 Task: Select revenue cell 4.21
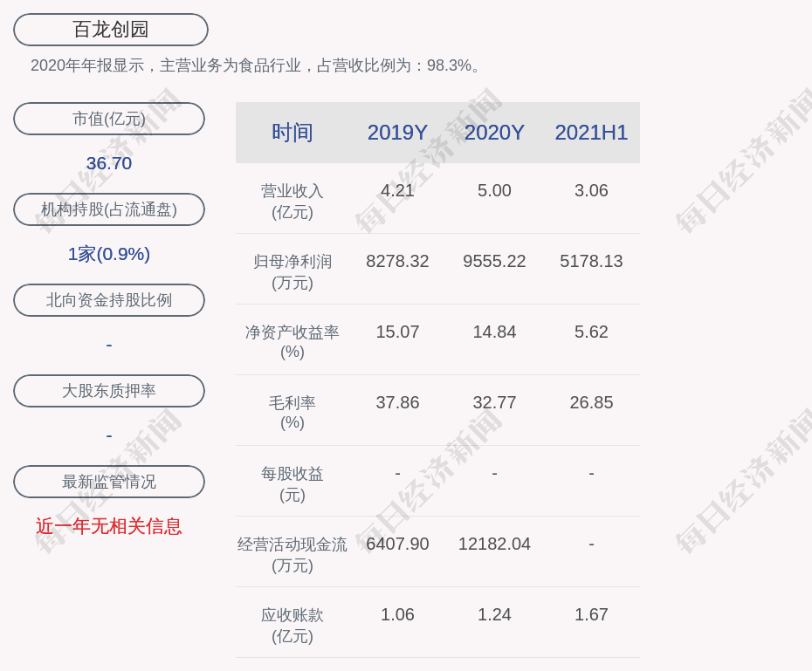pos(398,190)
